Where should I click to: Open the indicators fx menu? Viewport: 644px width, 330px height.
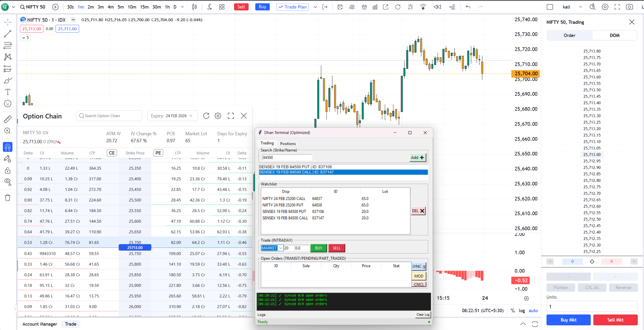click(x=209, y=7)
